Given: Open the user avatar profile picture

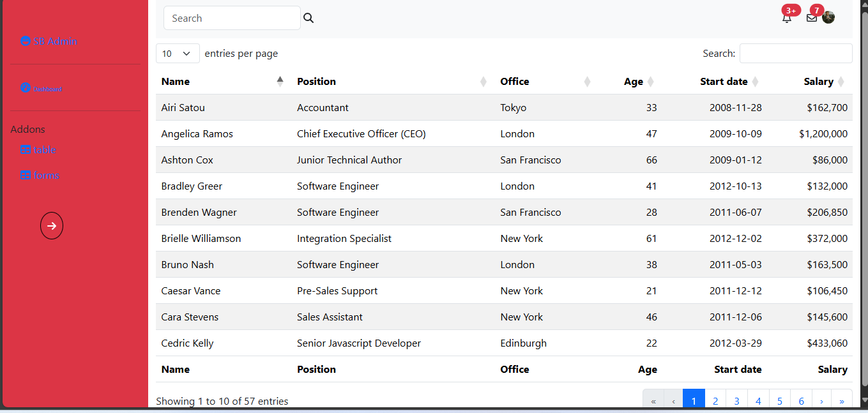Looking at the screenshot, I should click(x=828, y=17).
